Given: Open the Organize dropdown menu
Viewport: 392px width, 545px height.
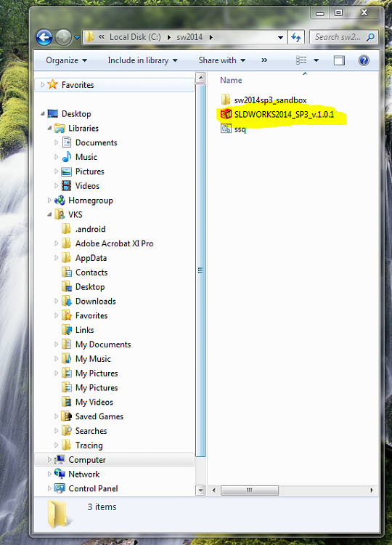Looking at the screenshot, I should [66, 60].
